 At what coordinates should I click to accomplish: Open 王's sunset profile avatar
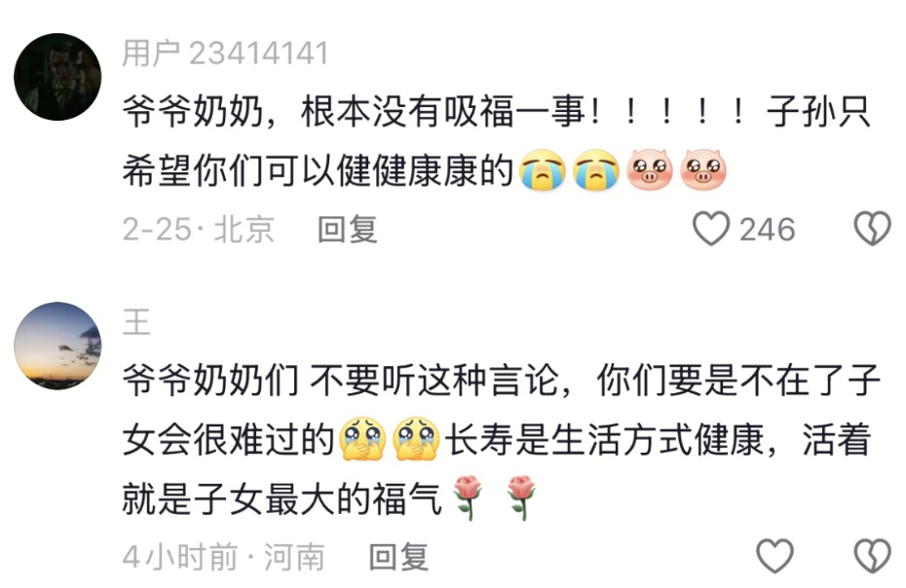coord(57,346)
